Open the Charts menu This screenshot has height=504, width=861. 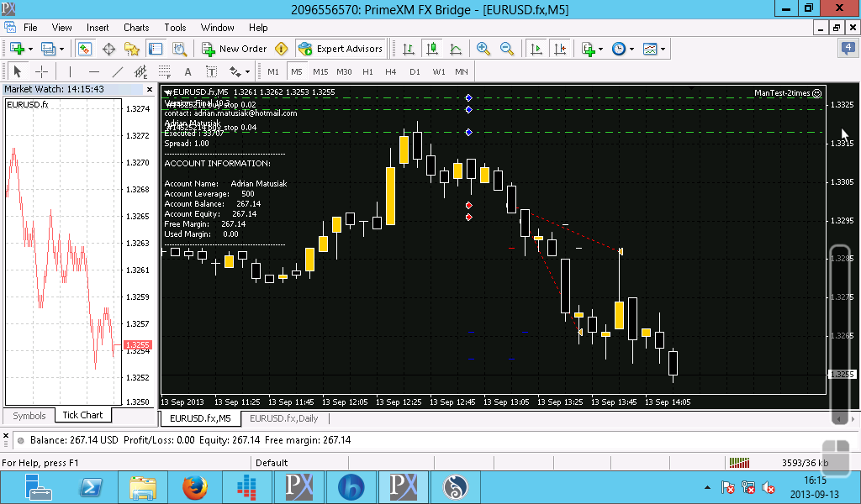click(136, 28)
